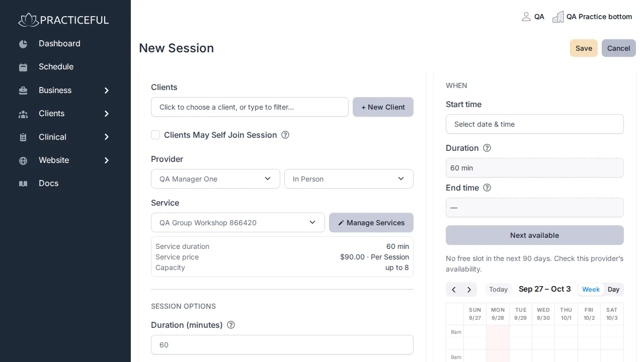644x362 pixels.
Task: Click the Website globe icon
Action: (x=23, y=160)
